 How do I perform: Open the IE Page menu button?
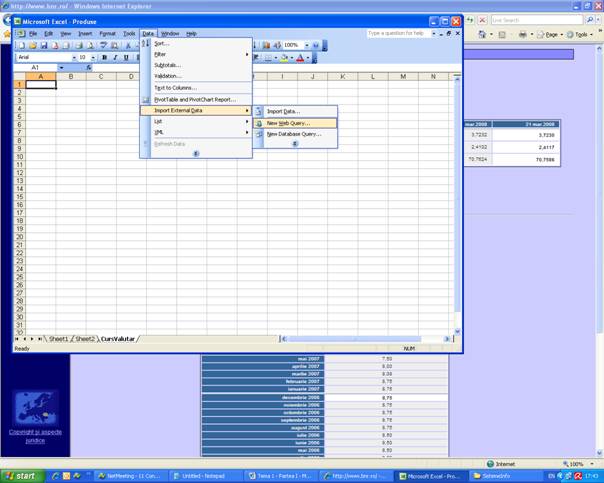[x=550, y=35]
